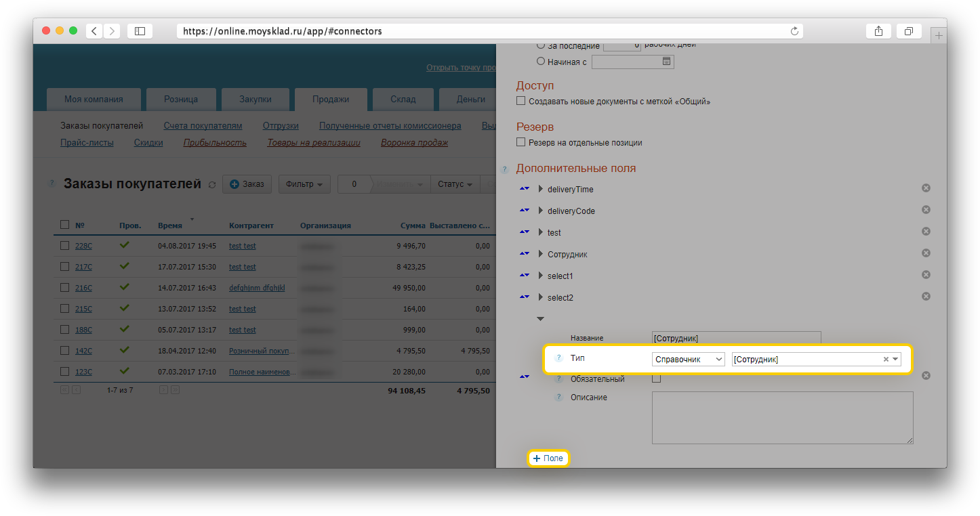Reorder arrows next to select1
980x516 pixels.
(524, 276)
